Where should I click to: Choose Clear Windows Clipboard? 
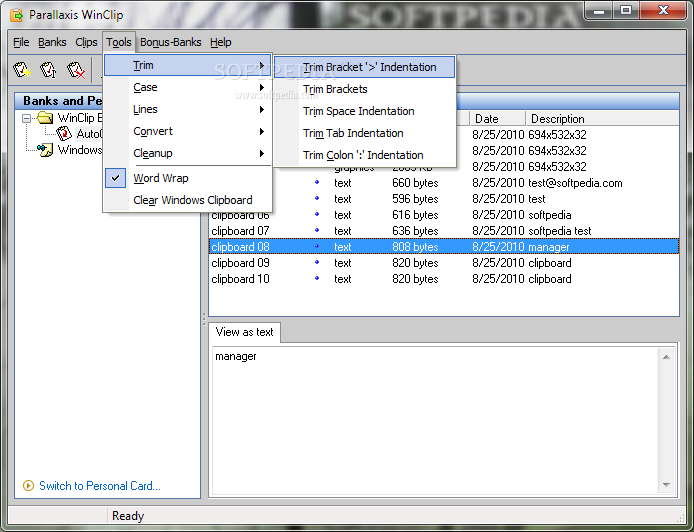tap(188, 200)
